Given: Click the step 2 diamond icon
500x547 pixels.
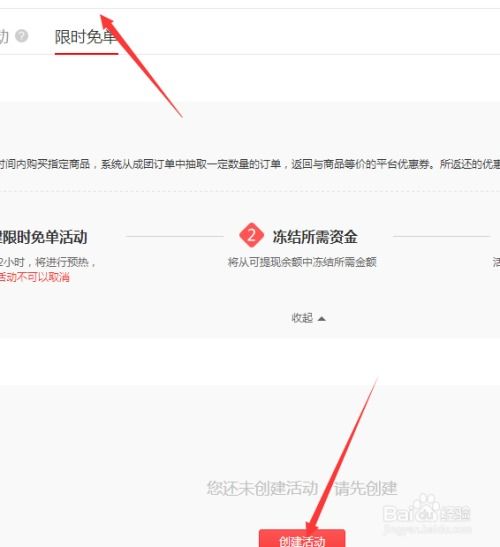Looking at the screenshot, I should click(251, 235).
